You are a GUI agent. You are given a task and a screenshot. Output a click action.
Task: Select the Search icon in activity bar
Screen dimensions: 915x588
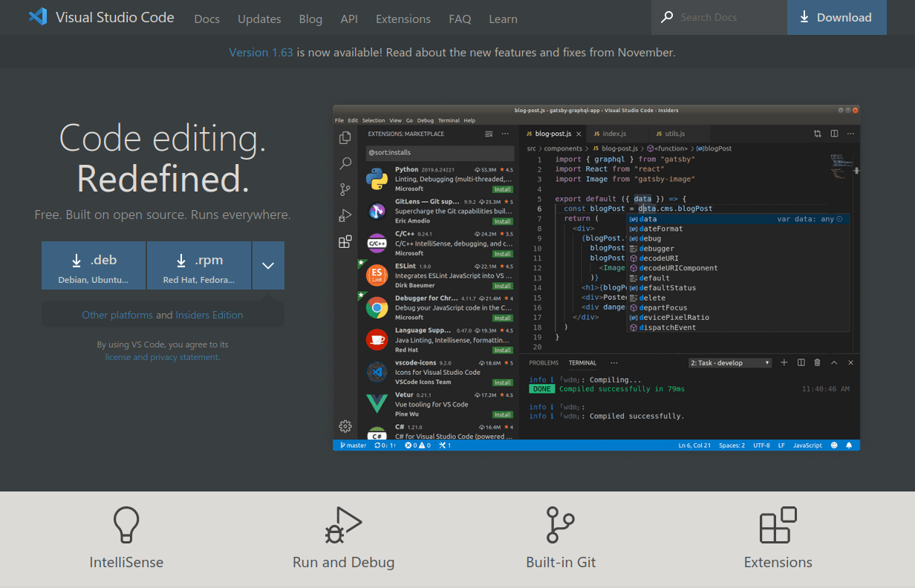pos(345,163)
